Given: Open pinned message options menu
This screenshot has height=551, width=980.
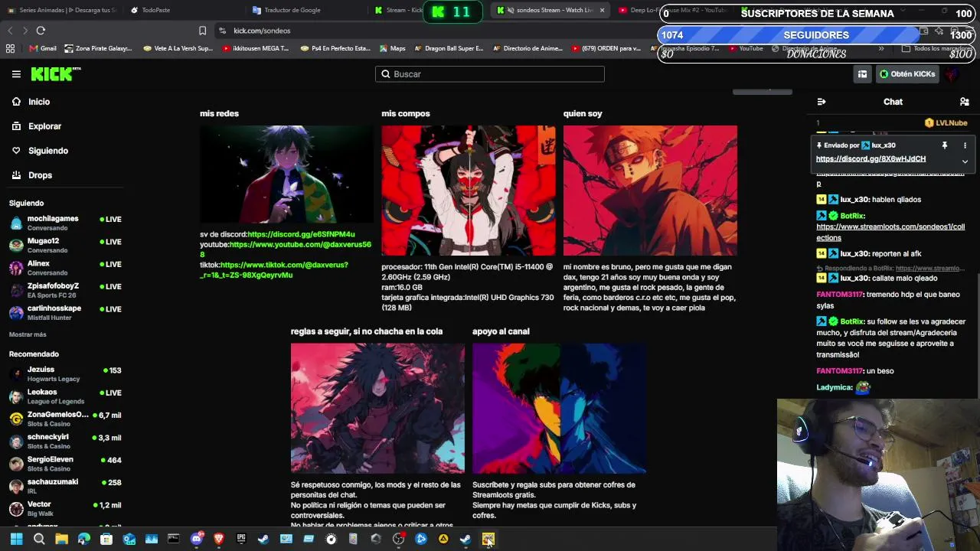Looking at the screenshot, I should pyautogui.click(x=965, y=145).
